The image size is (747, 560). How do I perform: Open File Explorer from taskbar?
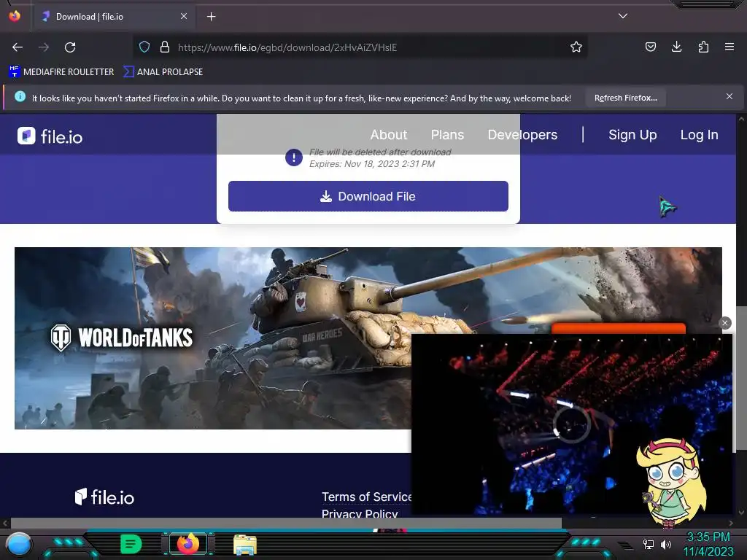[x=245, y=545]
